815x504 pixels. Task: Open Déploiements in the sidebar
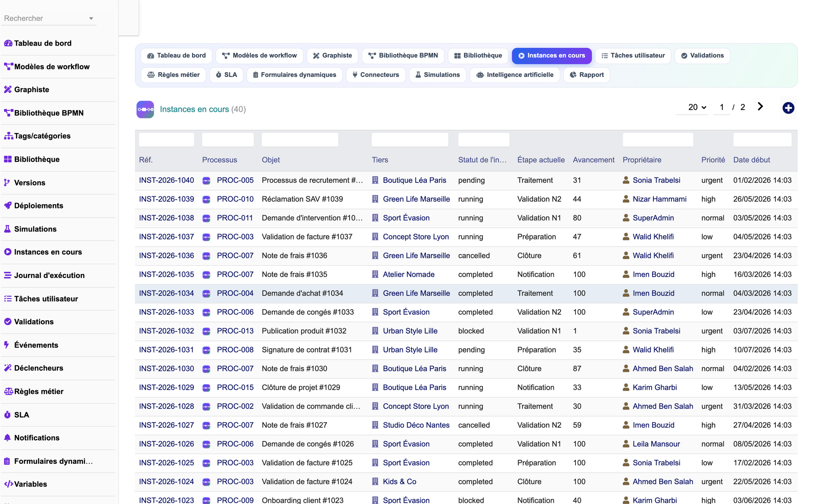34,206
